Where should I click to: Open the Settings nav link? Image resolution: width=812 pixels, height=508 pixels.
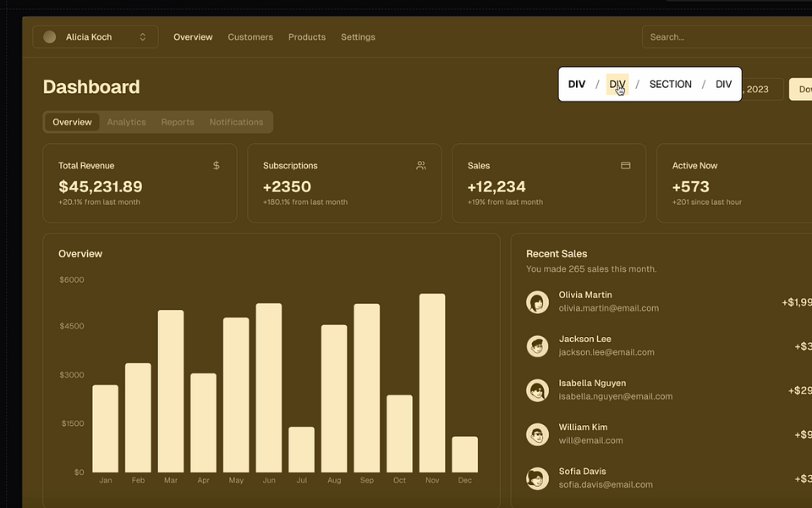(358, 36)
